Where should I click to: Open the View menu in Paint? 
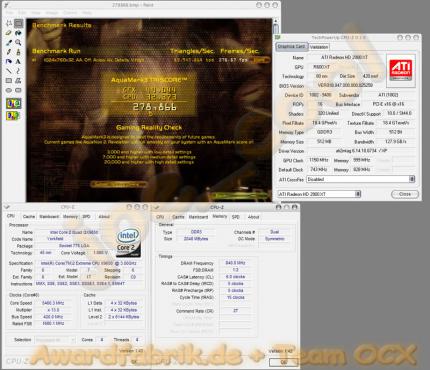click(36, 13)
